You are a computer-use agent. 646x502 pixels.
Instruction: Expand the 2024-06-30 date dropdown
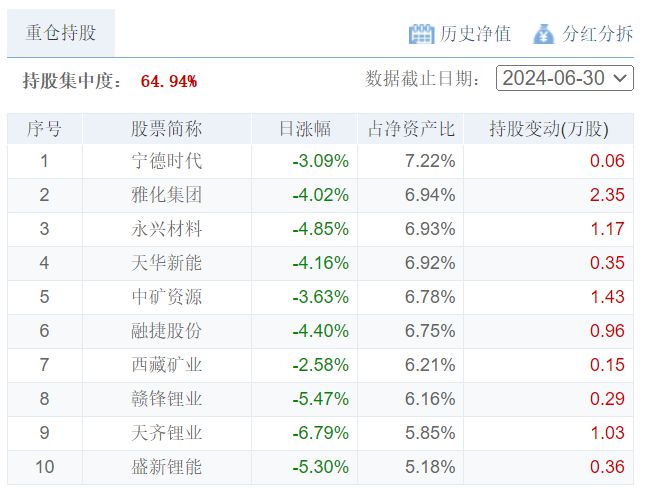[x=565, y=78]
